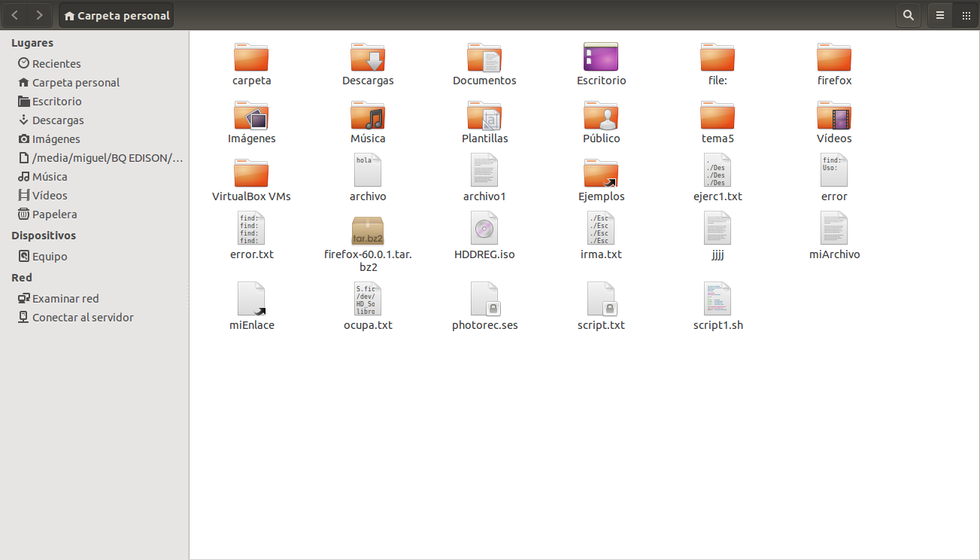Click the script1.sh file name label
The height and width of the screenshot is (560, 980).
718,326
